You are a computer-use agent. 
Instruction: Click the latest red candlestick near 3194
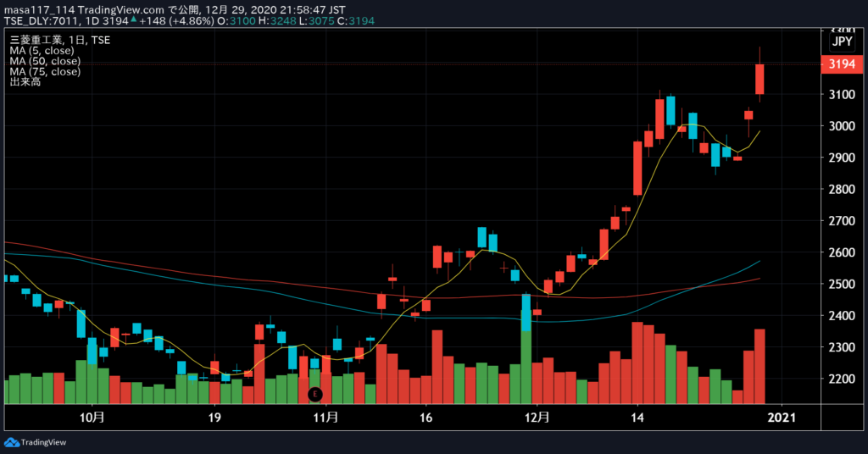click(759, 79)
